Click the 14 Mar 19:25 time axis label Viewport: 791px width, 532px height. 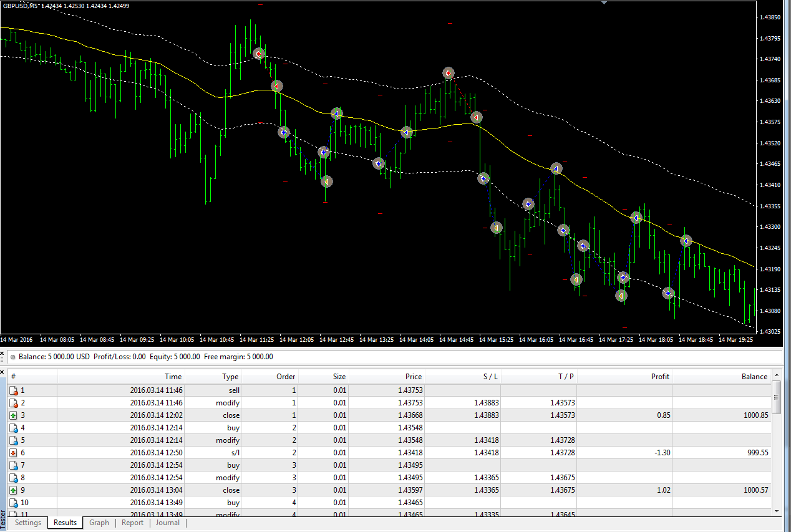tap(737, 340)
